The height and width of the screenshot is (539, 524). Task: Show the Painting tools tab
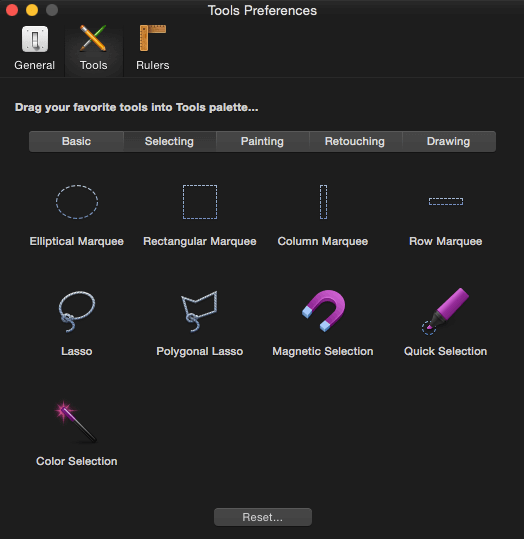(262, 141)
